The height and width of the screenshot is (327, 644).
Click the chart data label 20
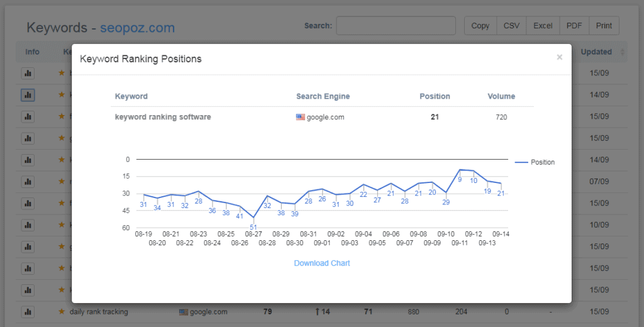click(432, 192)
